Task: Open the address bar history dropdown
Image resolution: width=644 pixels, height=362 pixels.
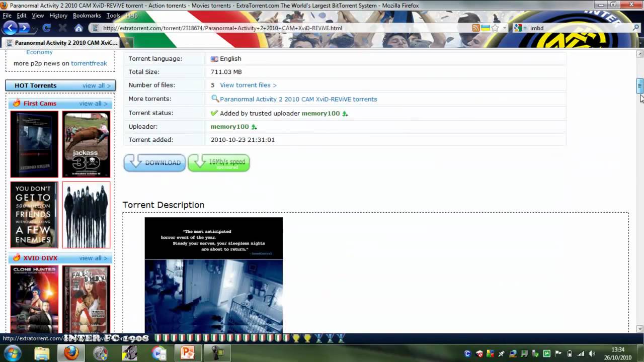Action: pos(505,28)
